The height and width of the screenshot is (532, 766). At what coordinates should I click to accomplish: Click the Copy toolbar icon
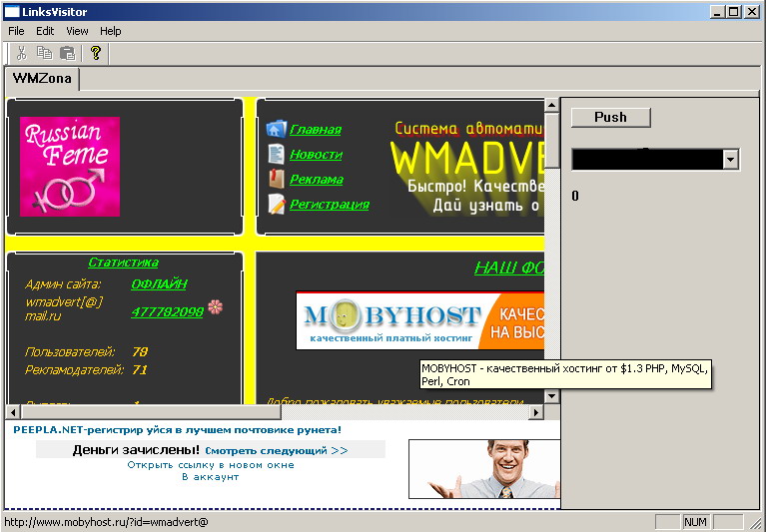pyautogui.click(x=45, y=53)
